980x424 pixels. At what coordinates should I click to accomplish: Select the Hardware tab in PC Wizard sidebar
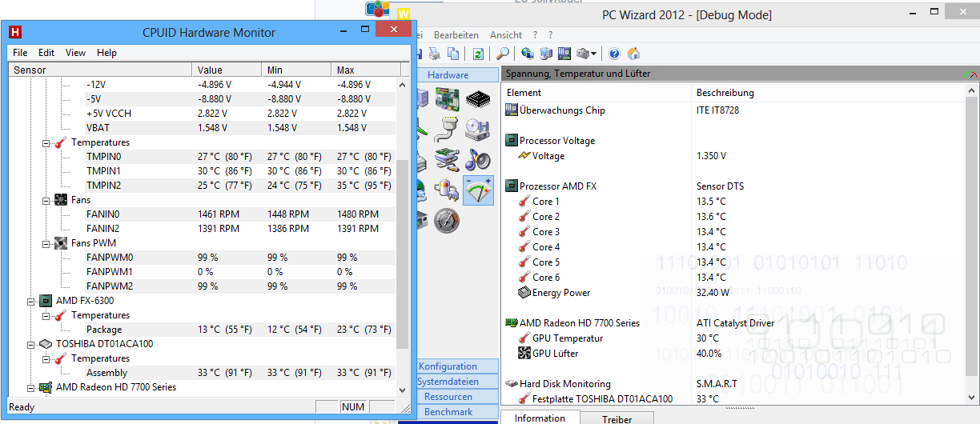pos(456,75)
